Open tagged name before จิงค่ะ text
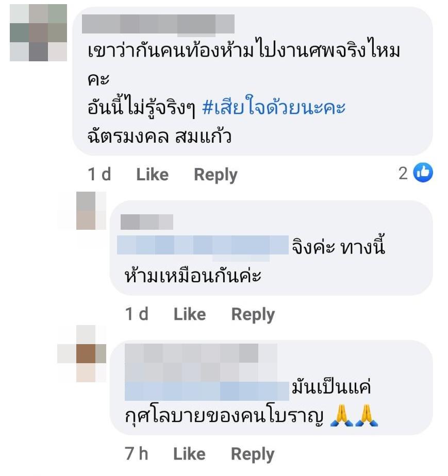This screenshot has height=476, width=448. pyautogui.click(x=203, y=245)
